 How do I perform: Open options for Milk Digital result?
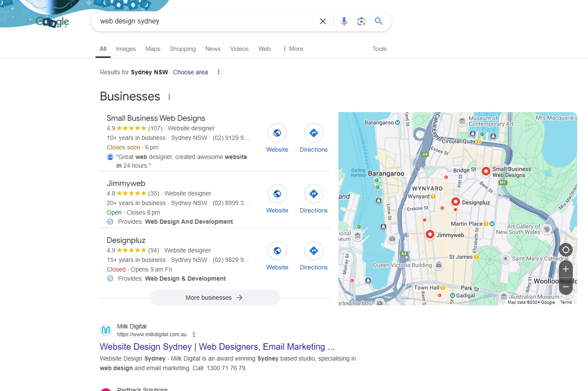[x=194, y=335]
